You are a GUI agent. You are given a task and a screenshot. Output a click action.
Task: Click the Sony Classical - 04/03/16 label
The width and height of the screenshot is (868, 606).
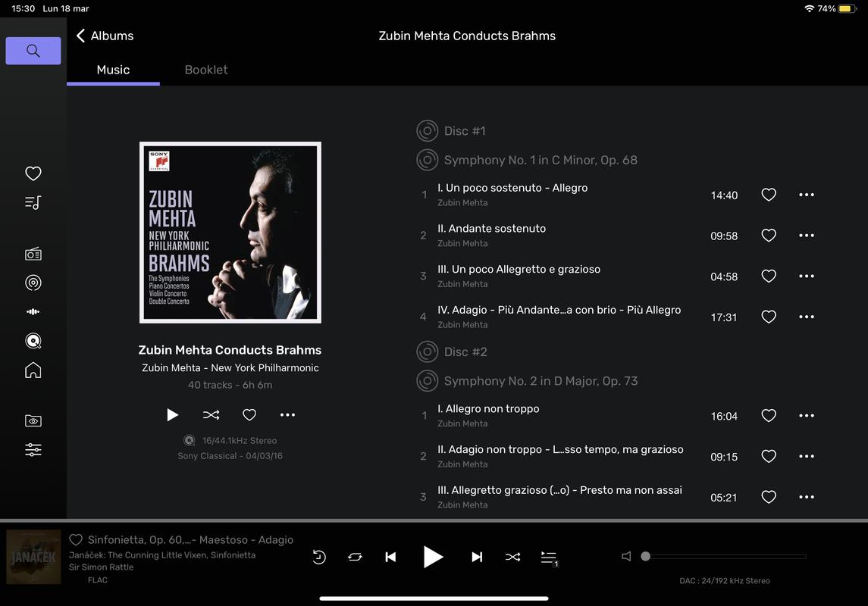(x=230, y=455)
